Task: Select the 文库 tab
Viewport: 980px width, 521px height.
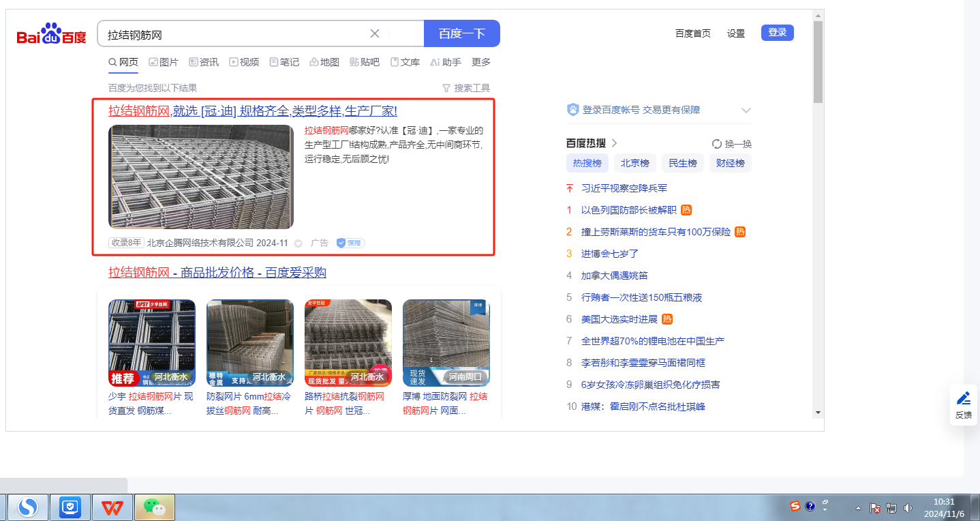Action: click(x=405, y=62)
